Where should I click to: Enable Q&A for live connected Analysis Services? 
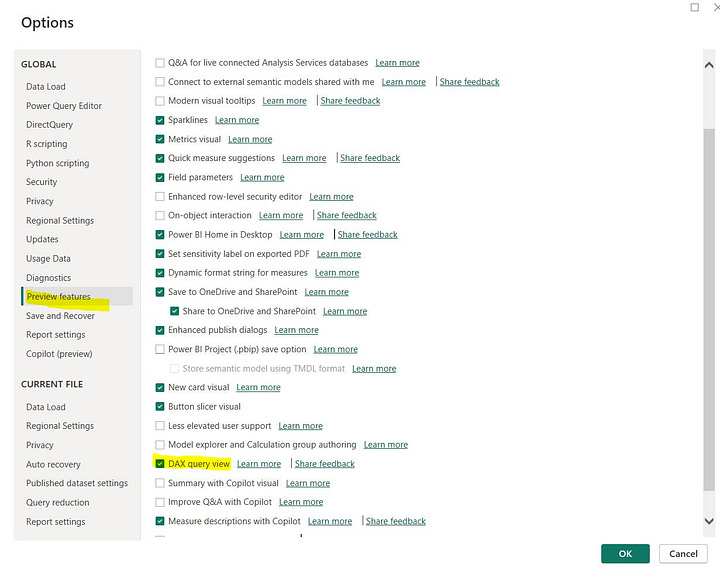coord(160,63)
